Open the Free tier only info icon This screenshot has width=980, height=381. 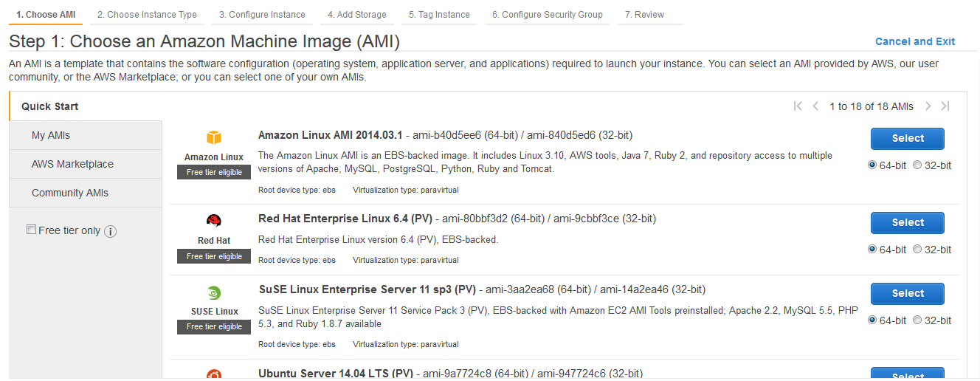[x=111, y=231]
